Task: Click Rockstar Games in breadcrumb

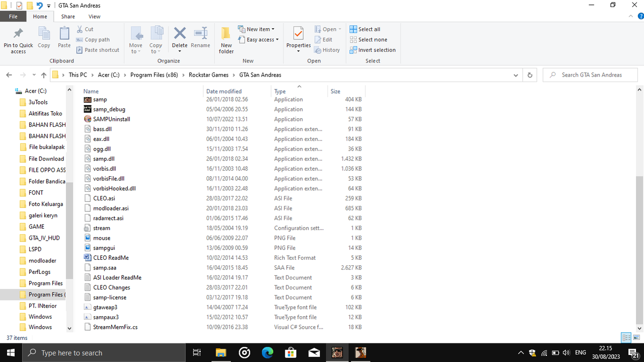Action: [x=208, y=75]
